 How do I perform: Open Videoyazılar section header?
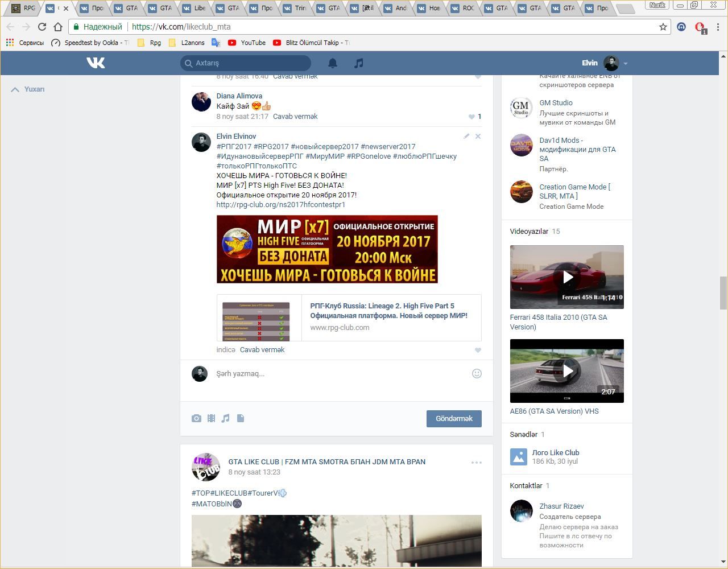529,231
